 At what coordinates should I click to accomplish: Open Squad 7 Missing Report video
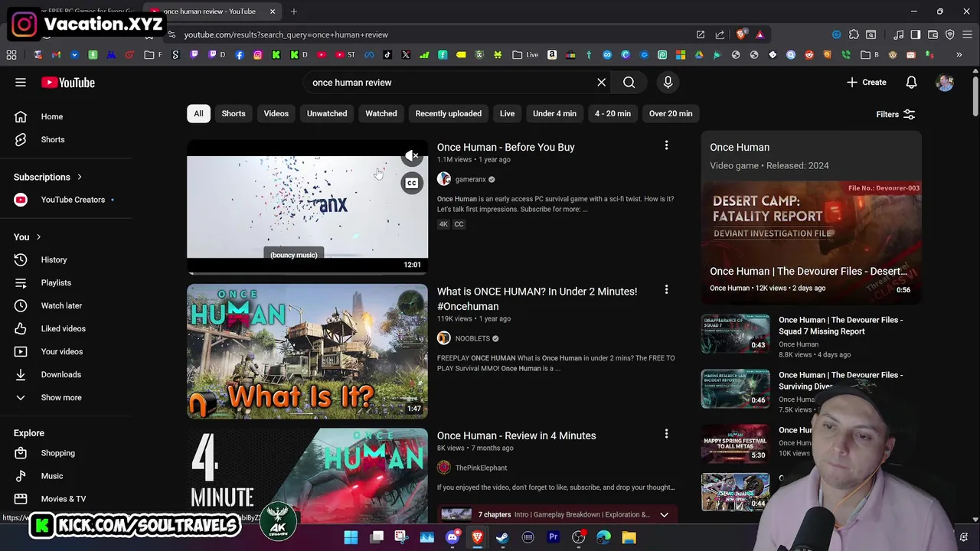[840, 325]
